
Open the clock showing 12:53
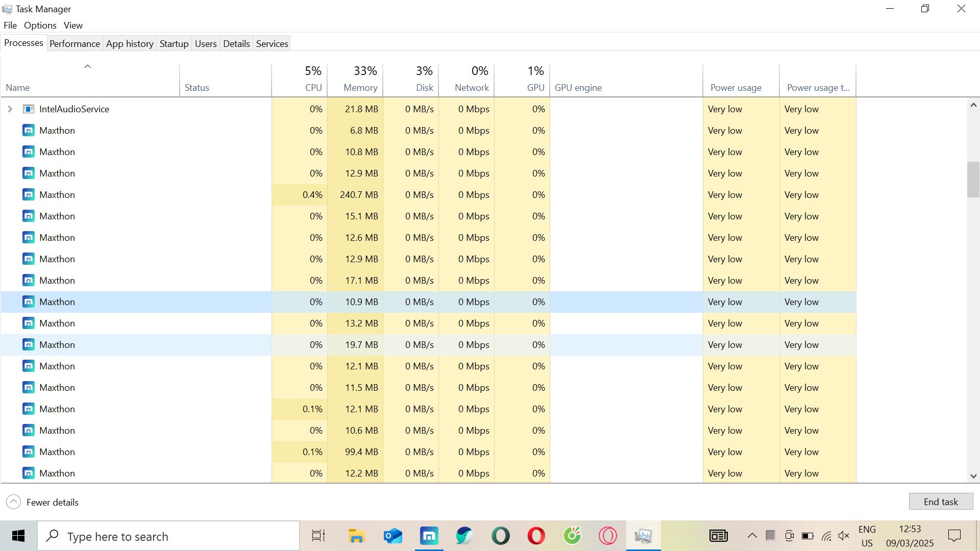[910, 536]
